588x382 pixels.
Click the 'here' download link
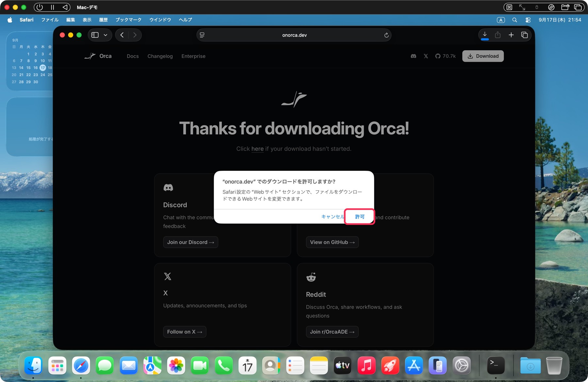(x=257, y=149)
